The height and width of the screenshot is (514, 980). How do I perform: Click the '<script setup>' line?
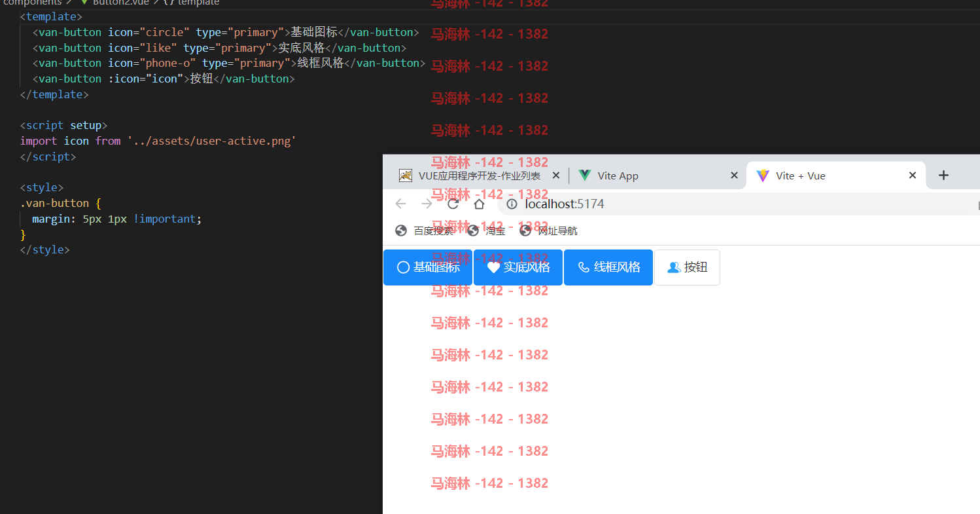pos(63,125)
